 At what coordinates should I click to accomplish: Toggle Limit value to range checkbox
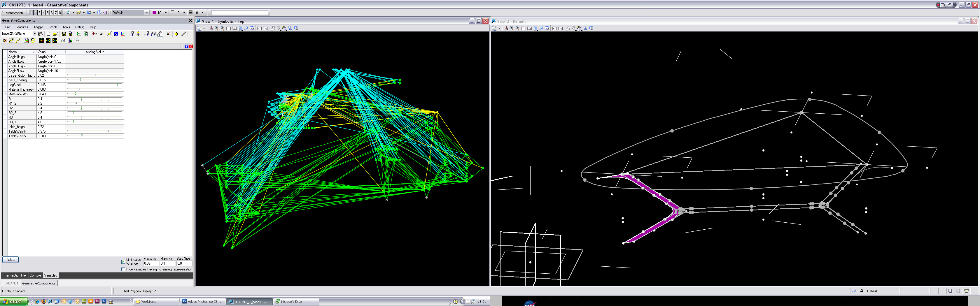click(x=123, y=262)
